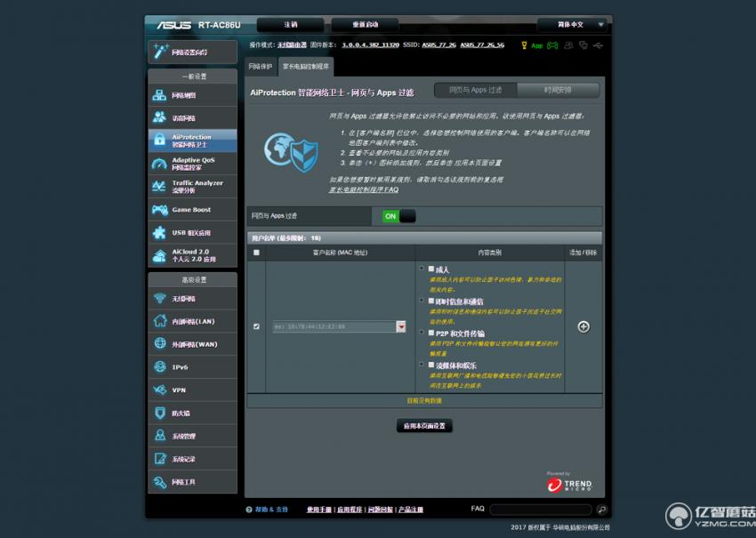Click the FAQ search magnifier icon
Screen dimensions: 756x538
pos(601,509)
